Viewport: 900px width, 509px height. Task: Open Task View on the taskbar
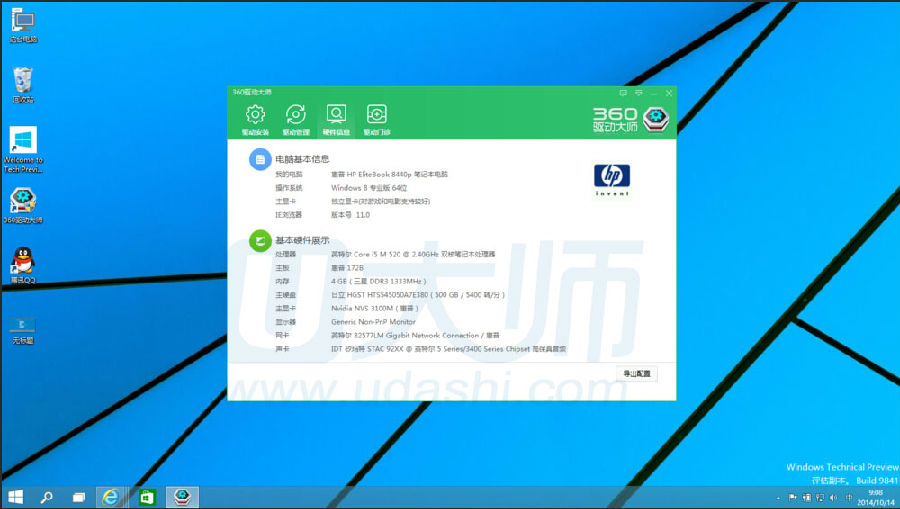[78, 496]
